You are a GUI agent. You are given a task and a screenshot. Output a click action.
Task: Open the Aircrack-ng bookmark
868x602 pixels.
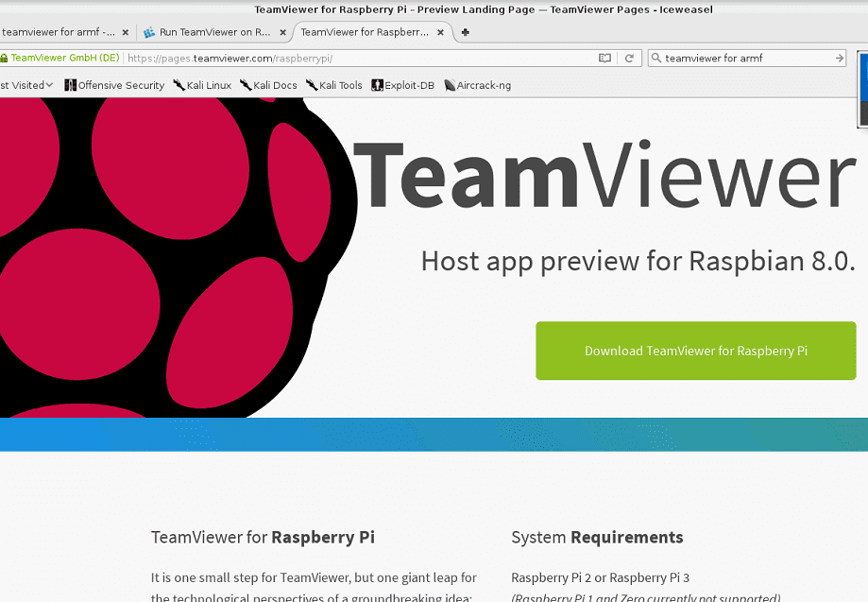(477, 85)
